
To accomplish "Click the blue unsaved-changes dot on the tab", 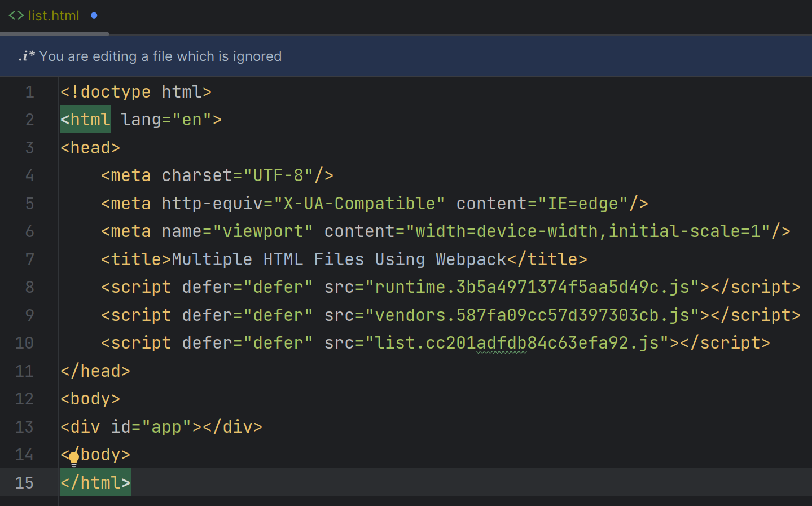I will click(x=94, y=15).
